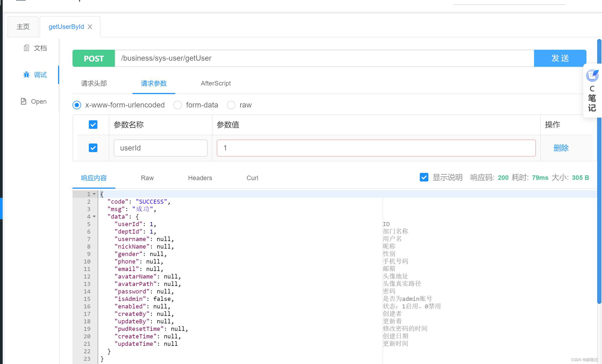
Task: Uncheck the userId parameter row checkbox
Action: coord(93,148)
